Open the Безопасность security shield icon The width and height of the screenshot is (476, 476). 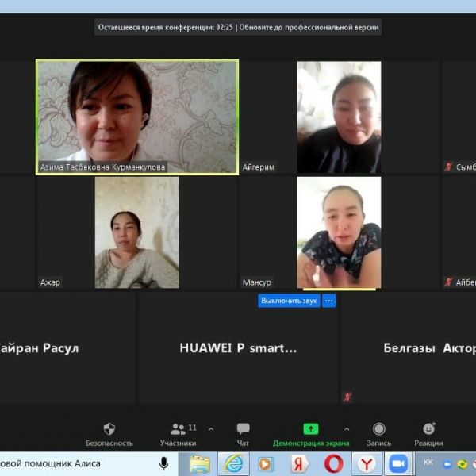pyautogui.click(x=109, y=429)
